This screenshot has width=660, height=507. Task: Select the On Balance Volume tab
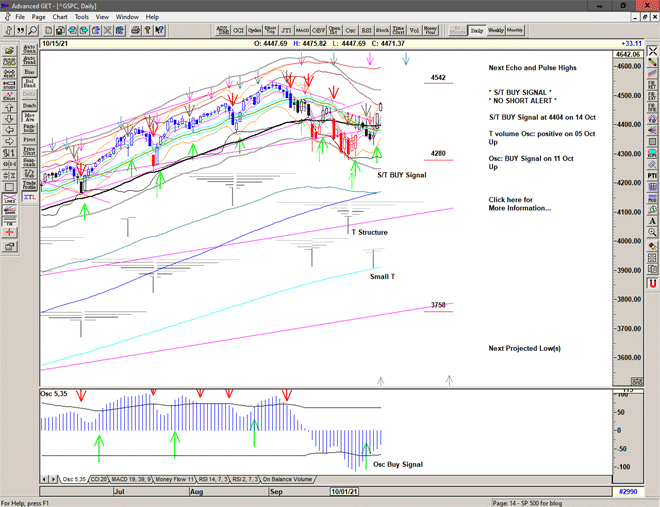(288, 479)
